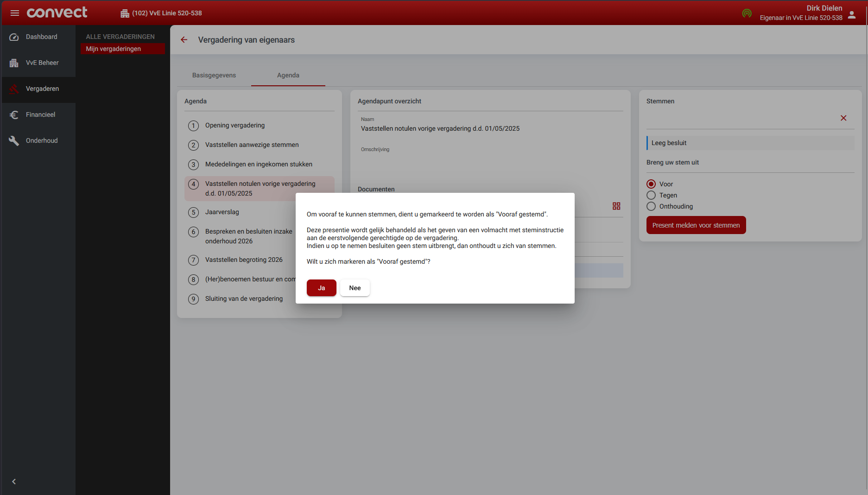Screen dimensions: 868x495
Task: Click the user profile icon
Action: [x=852, y=15]
